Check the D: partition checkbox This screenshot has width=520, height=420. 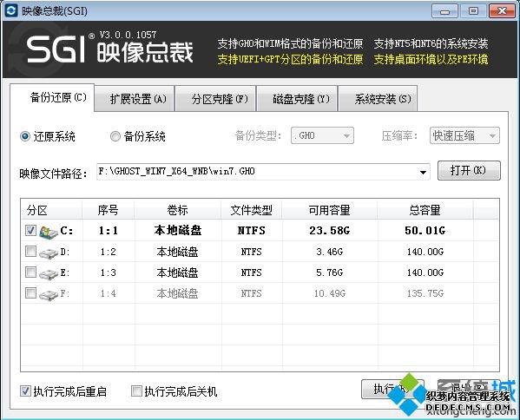(31, 252)
